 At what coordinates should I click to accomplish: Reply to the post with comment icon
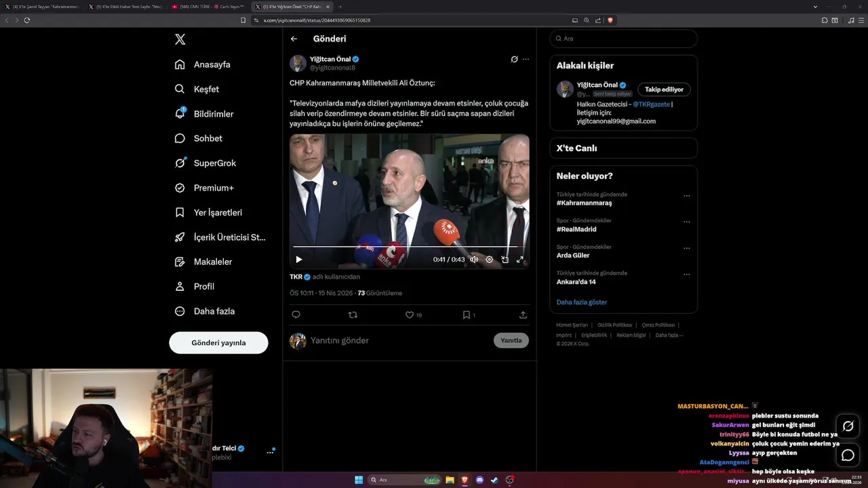coord(296,314)
